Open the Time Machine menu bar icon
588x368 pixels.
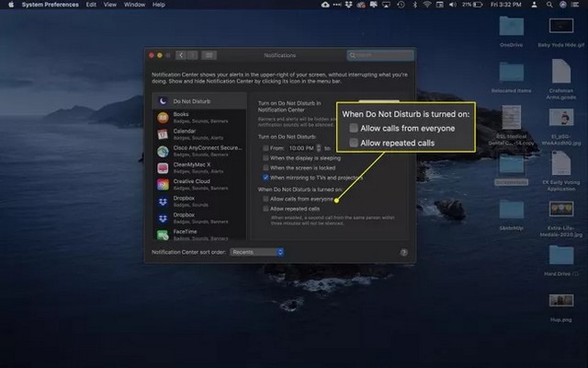click(x=401, y=5)
